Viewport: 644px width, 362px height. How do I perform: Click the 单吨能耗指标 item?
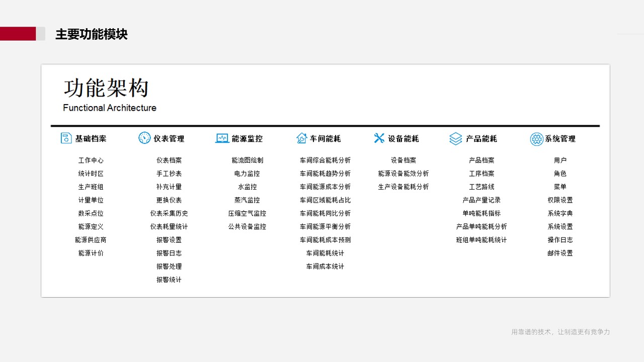click(481, 214)
